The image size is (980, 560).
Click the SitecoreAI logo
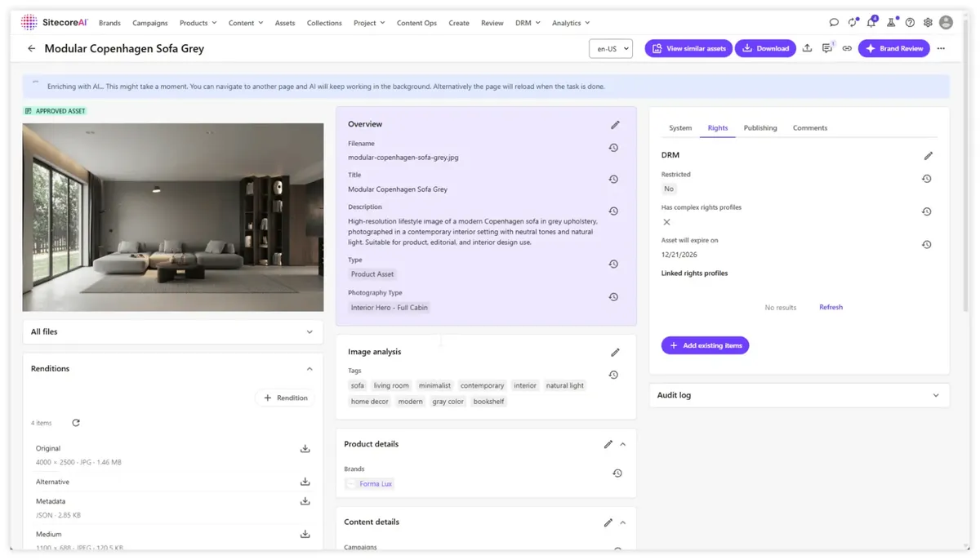coord(54,22)
